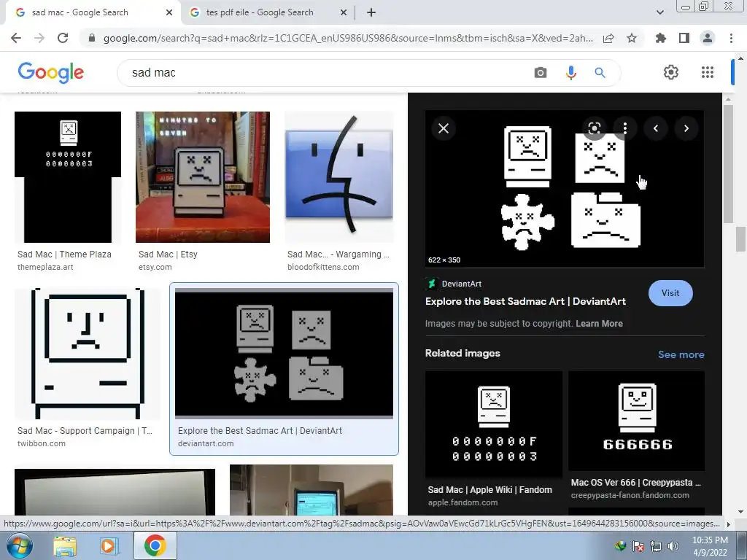Open the twibbon.com source link
Image resolution: width=747 pixels, height=560 pixels.
click(x=42, y=443)
